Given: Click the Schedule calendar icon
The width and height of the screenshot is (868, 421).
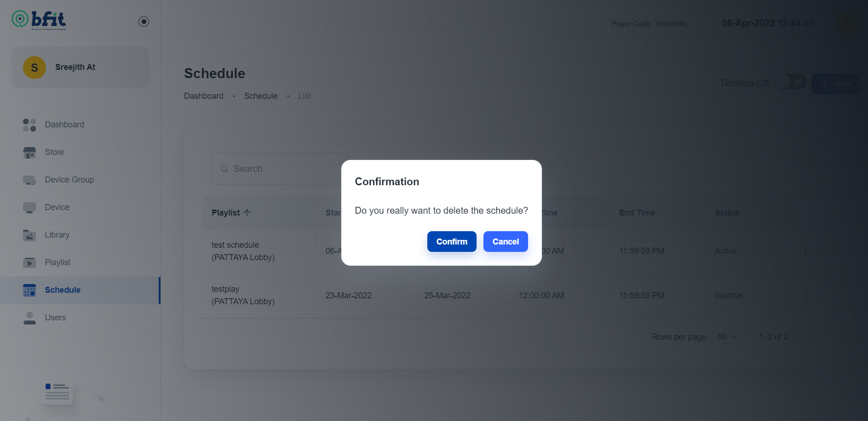Looking at the screenshot, I should coord(29,290).
